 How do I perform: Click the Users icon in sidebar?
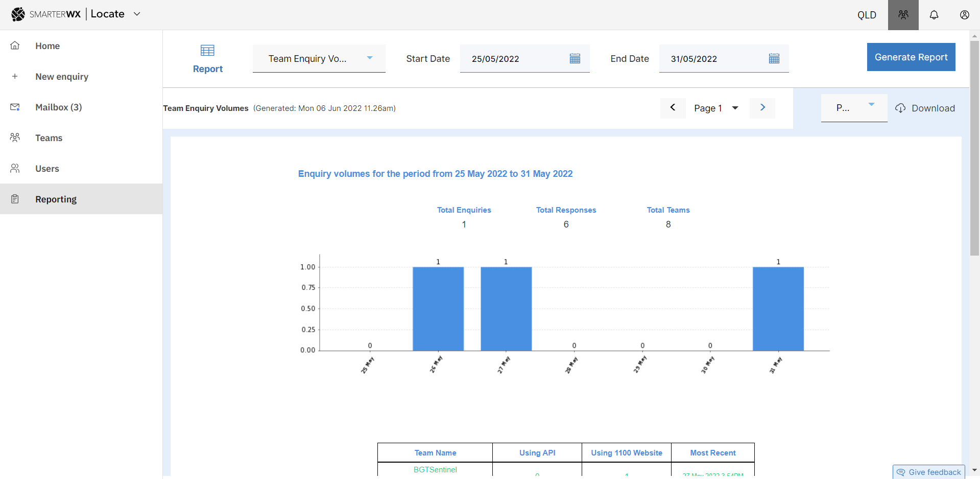click(x=15, y=168)
